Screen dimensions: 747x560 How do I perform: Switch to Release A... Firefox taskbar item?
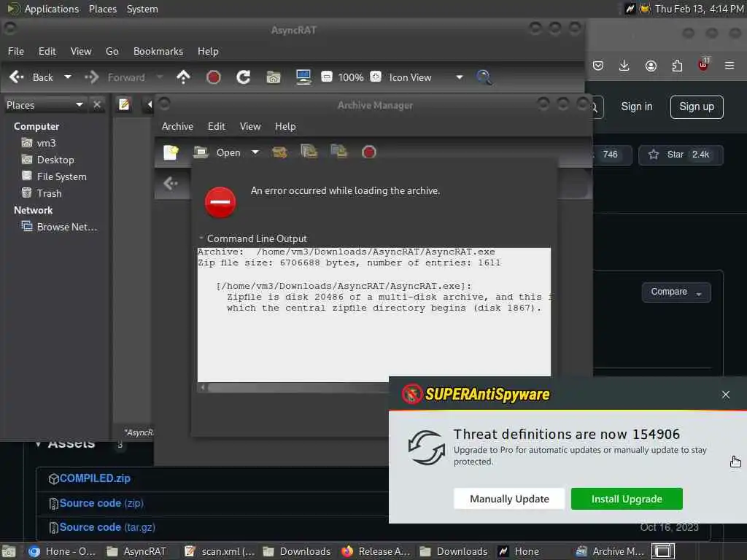tap(376, 551)
